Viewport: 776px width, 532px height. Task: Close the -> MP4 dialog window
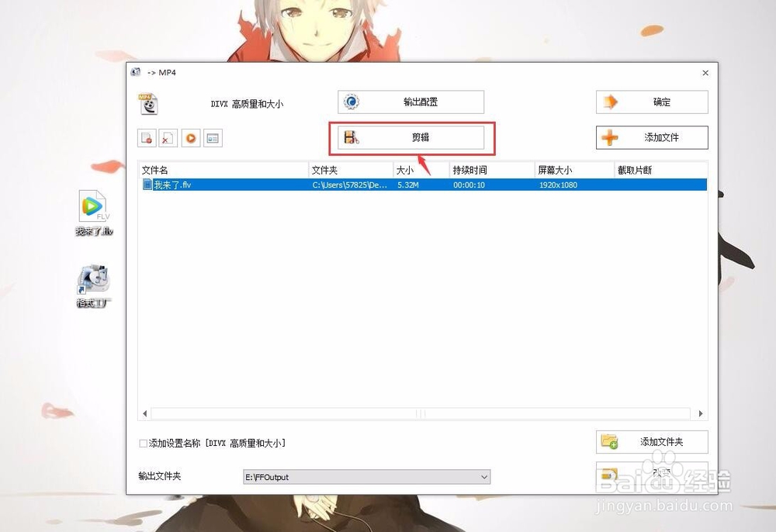705,73
